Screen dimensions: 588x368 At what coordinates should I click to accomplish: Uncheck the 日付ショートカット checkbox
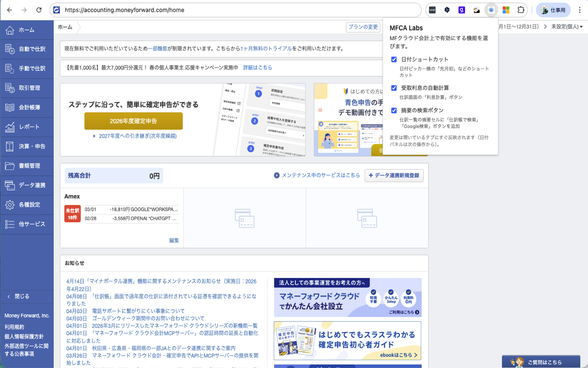coord(394,59)
